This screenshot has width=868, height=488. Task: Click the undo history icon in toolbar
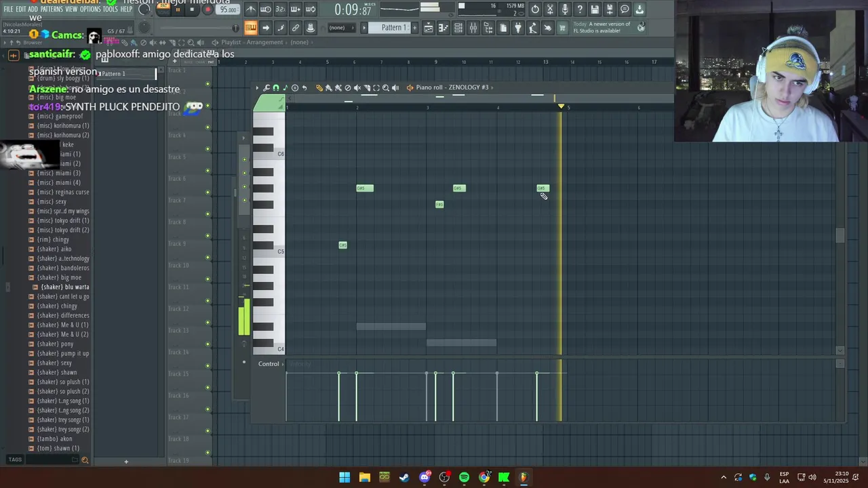535,9
